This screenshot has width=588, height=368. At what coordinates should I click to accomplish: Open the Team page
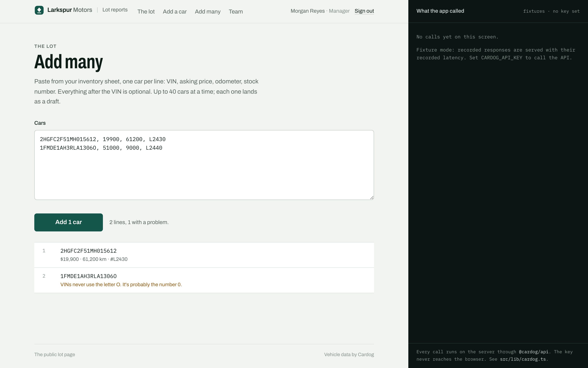(x=236, y=11)
